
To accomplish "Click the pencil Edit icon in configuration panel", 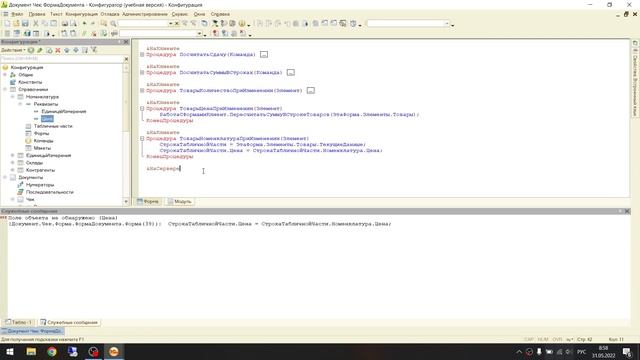I will point(40,50).
